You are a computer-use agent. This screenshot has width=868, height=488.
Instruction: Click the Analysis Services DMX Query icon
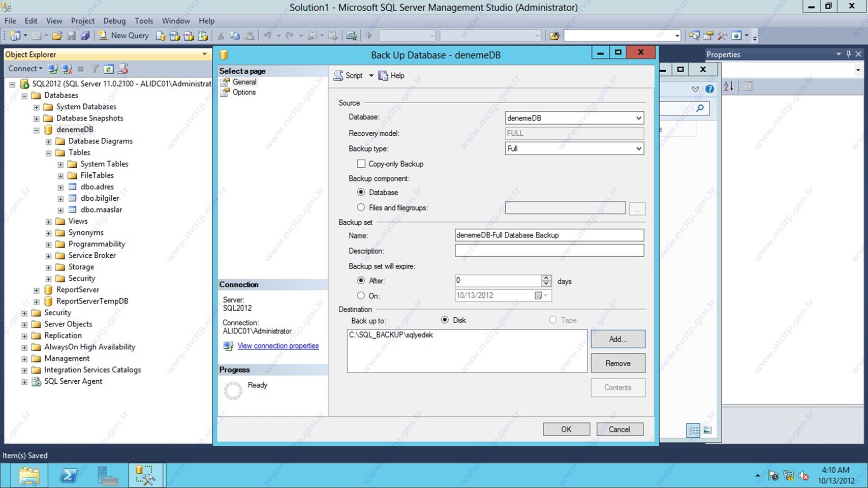[x=189, y=36]
